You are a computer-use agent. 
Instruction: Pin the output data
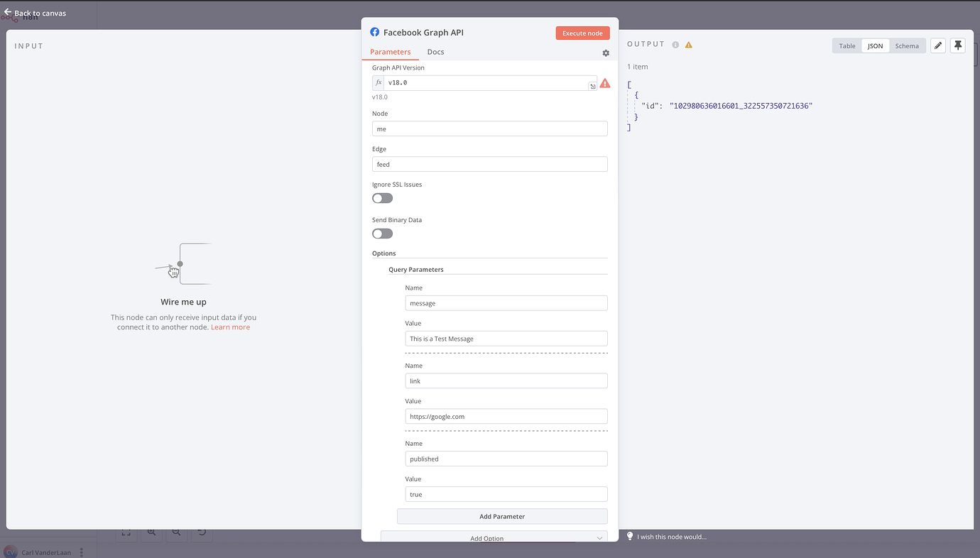957,45
